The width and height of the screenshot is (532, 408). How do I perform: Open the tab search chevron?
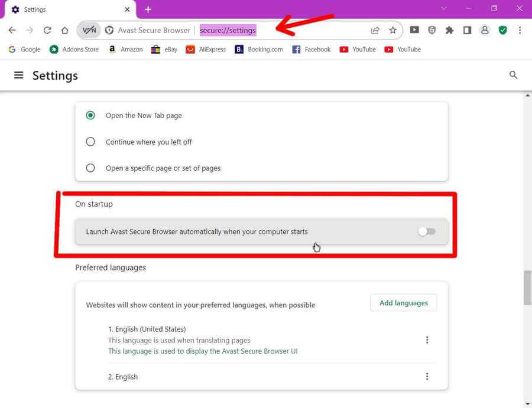(x=444, y=8)
